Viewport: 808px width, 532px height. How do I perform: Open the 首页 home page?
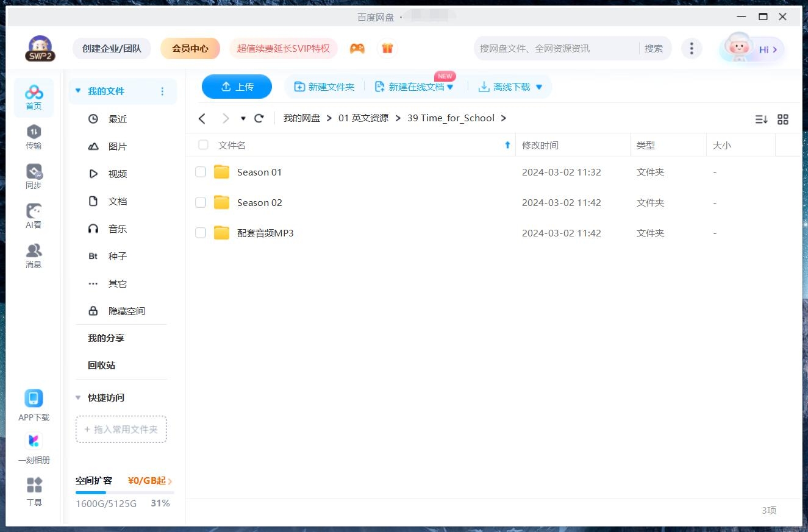coord(34,96)
